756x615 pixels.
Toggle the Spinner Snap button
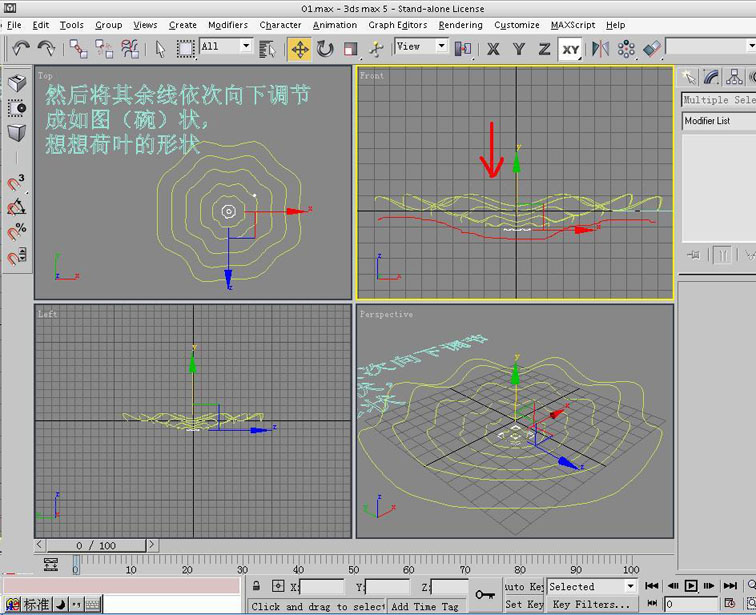click(x=16, y=256)
